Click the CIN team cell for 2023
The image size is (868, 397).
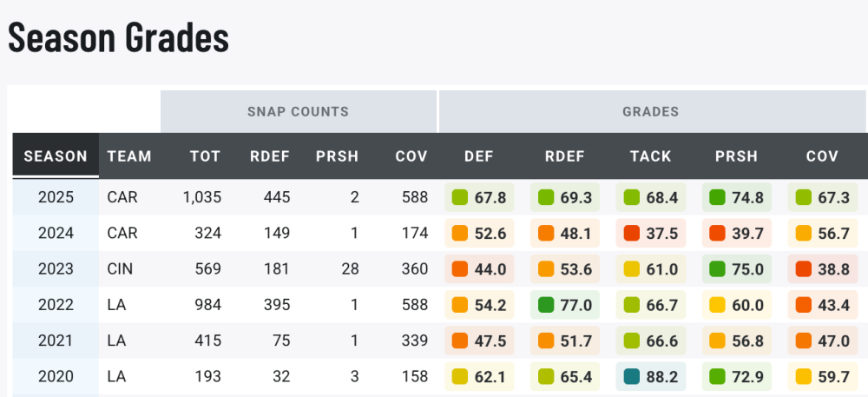click(122, 268)
